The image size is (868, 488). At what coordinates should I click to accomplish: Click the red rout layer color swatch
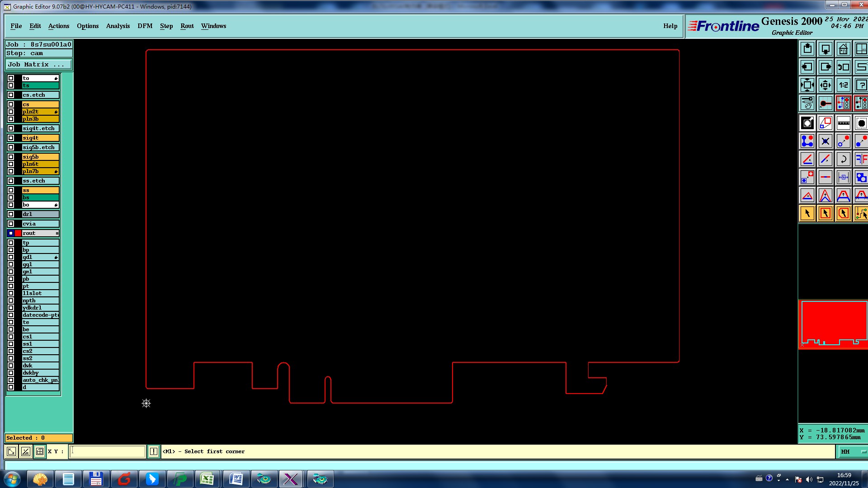18,233
